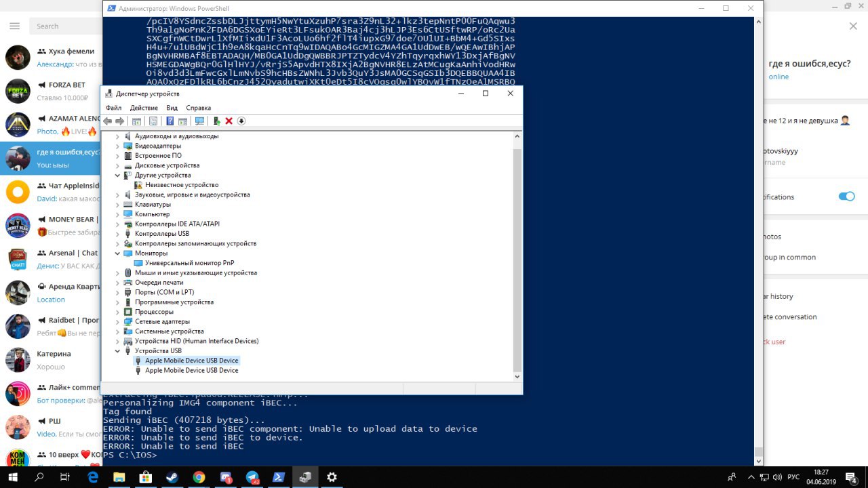Image resolution: width=868 pixels, height=488 pixels.
Task: Open Task View on the taskbar
Action: point(65,477)
